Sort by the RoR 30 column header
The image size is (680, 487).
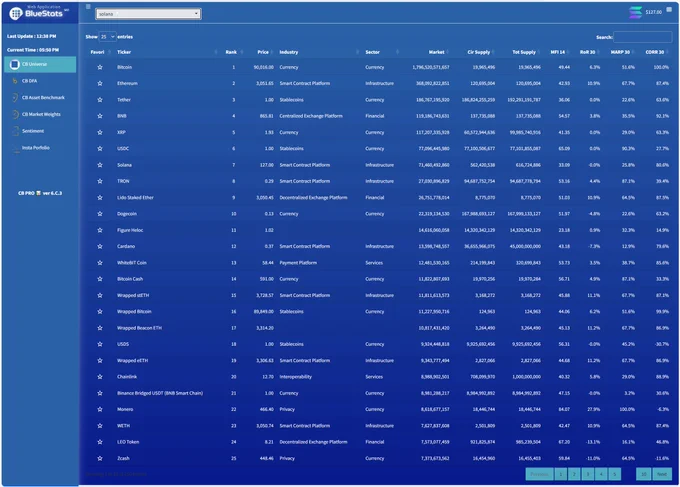[587, 52]
